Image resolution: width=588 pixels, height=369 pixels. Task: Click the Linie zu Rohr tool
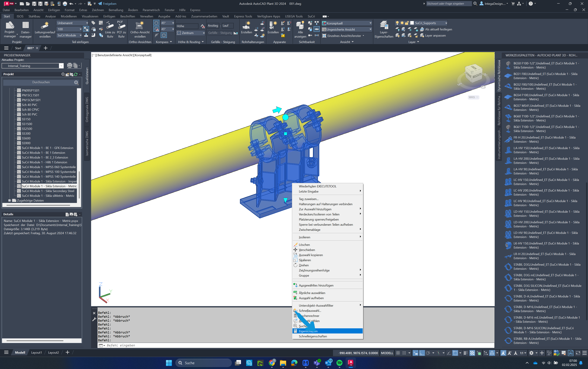(110, 30)
